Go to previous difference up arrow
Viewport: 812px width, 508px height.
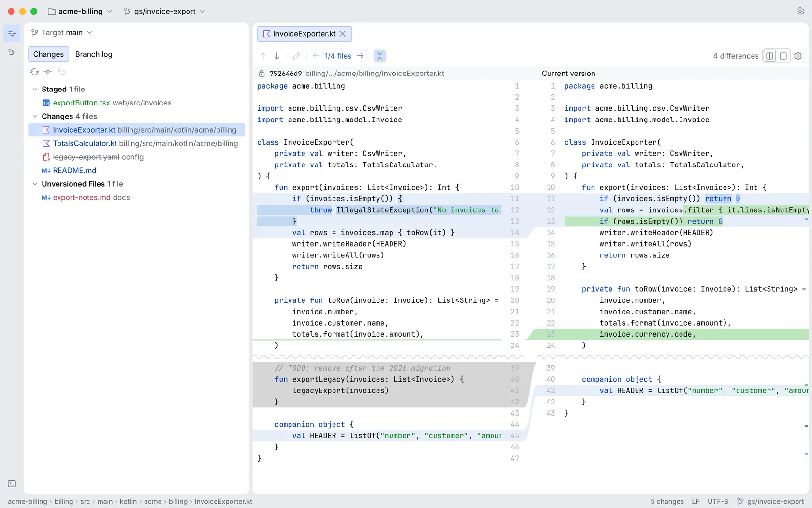click(x=263, y=56)
